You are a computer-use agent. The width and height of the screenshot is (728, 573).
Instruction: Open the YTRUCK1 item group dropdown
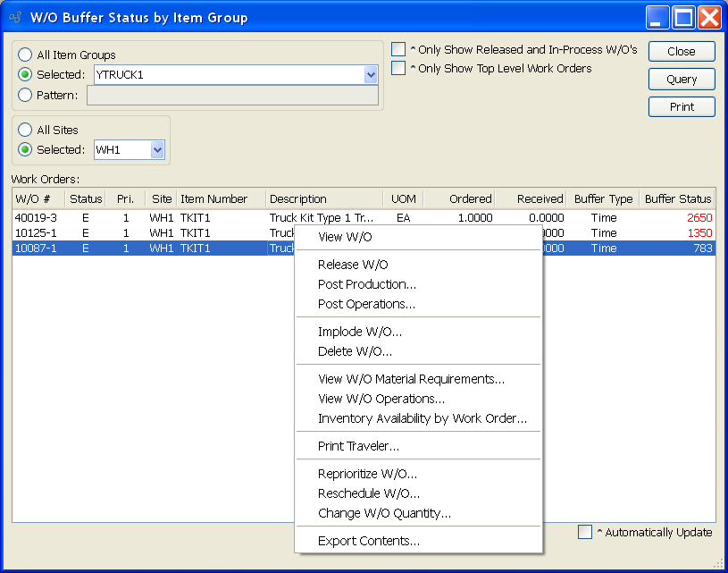(371, 75)
